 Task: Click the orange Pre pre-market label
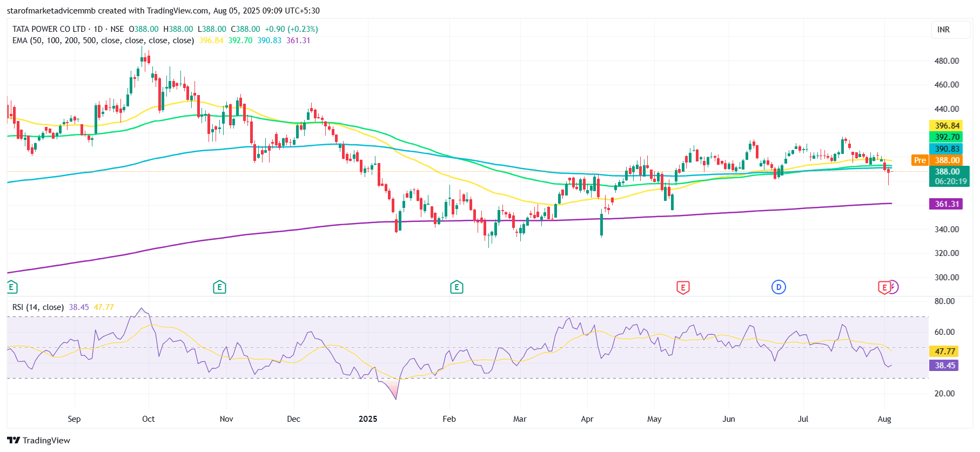[920, 160]
